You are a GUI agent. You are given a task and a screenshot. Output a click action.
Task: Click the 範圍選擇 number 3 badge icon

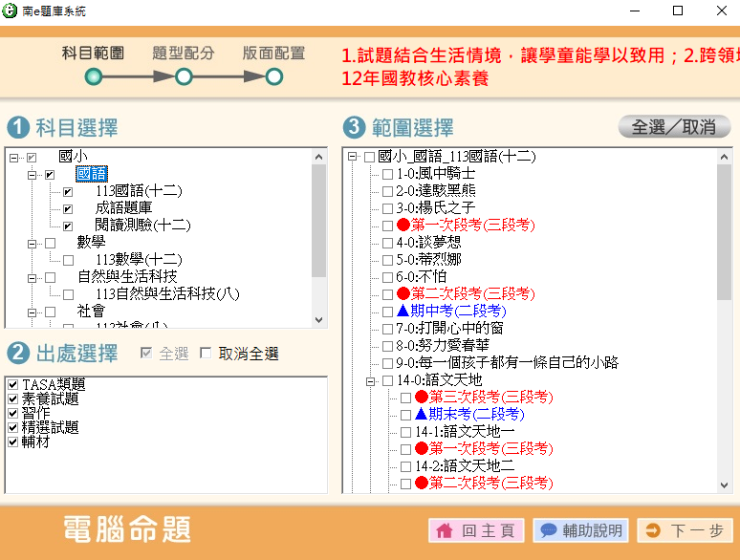[354, 127]
